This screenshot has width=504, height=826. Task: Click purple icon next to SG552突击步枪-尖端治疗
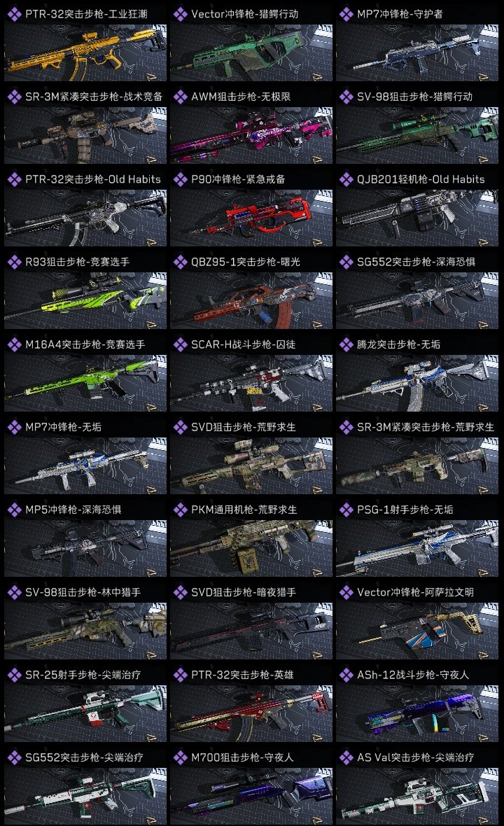coord(14,757)
